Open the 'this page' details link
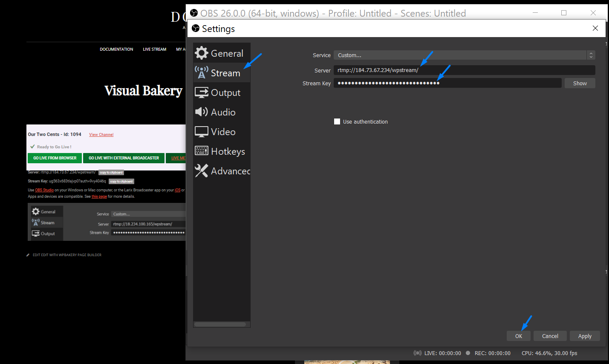Viewport: 609px width, 364px height. pos(99,196)
